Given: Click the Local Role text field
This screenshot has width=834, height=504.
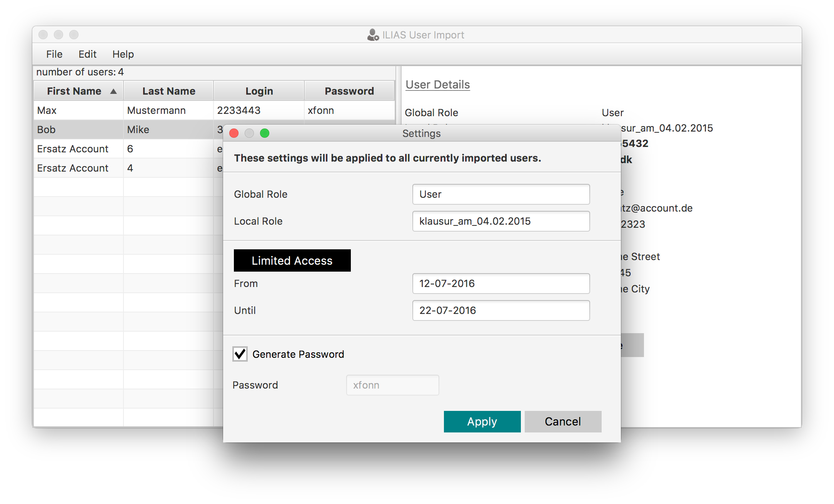Looking at the screenshot, I should [501, 221].
